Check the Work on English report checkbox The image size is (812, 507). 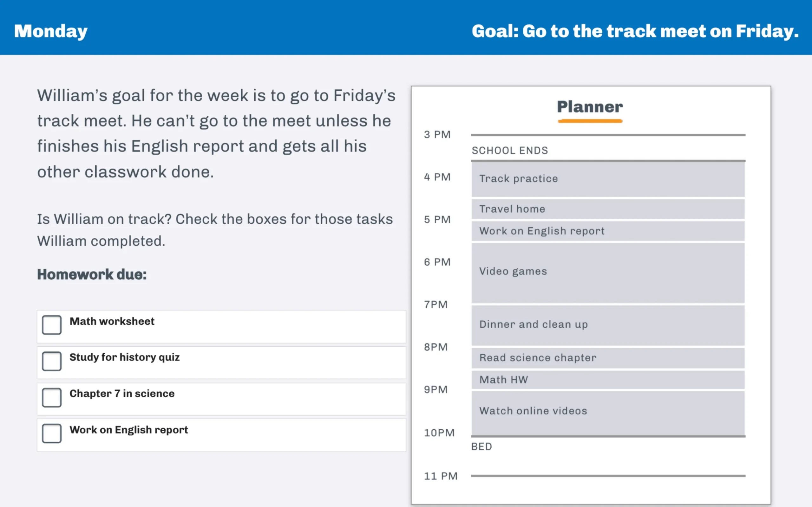pyautogui.click(x=52, y=433)
